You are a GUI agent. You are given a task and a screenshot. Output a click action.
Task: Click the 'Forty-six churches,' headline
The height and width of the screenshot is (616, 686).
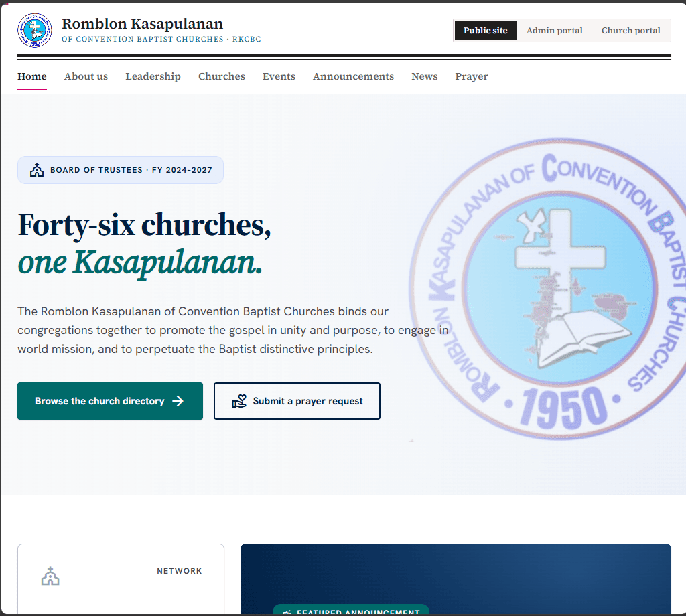pyautogui.click(x=145, y=226)
